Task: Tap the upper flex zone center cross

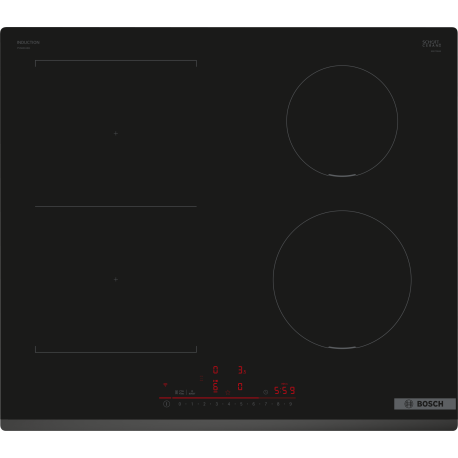Action: click(116, 133)
